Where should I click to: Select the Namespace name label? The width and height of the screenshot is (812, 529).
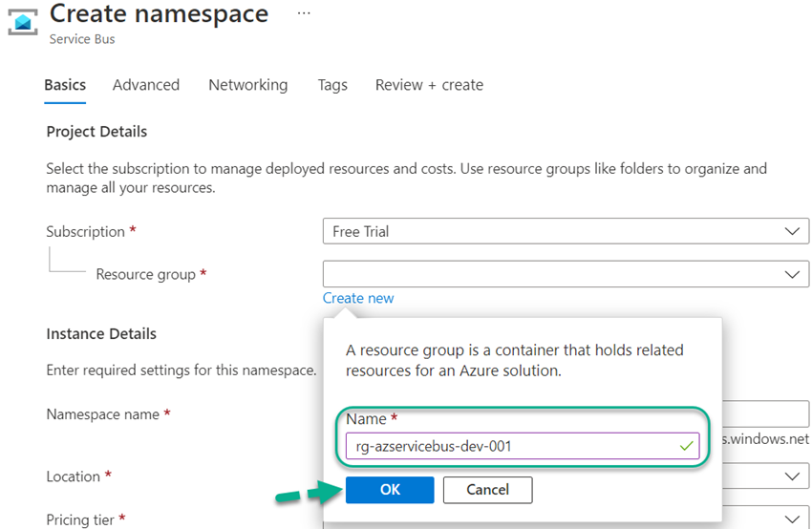(102, 414)
